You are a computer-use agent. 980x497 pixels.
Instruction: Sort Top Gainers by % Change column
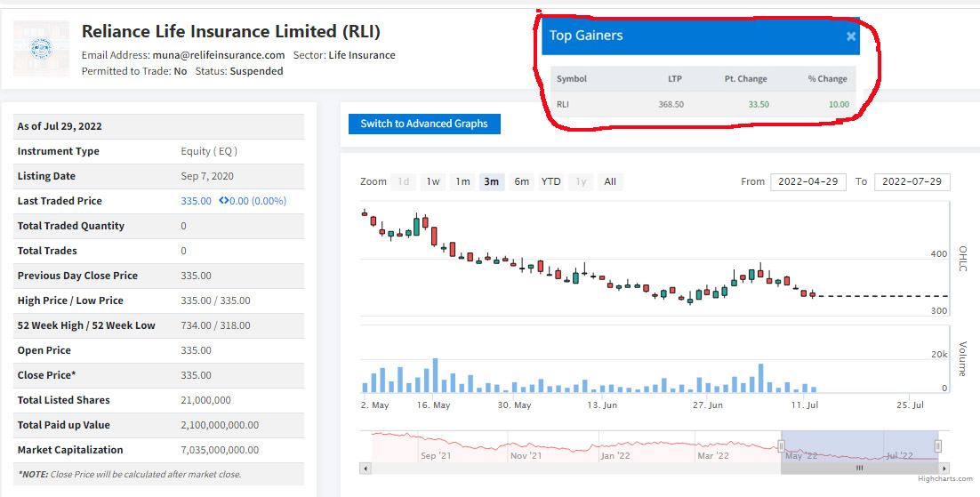(827, 78)
